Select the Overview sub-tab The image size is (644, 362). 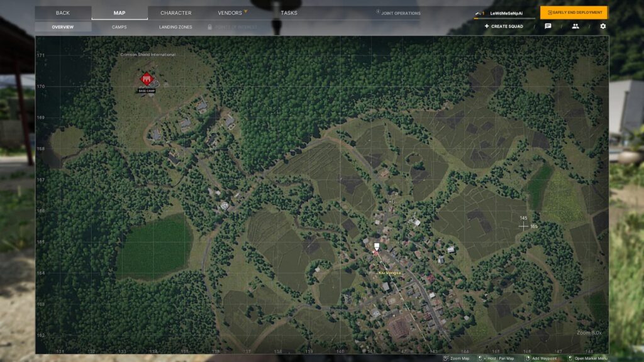[x=63, y=27]
